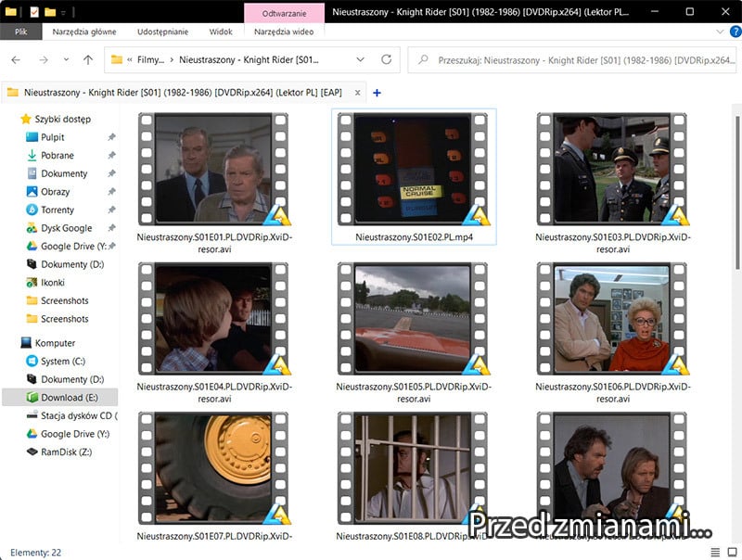The height and width of the screenshot is (560, 742).
Task: Click the pin icon beside Torrenty
Action: pos(111,210)
